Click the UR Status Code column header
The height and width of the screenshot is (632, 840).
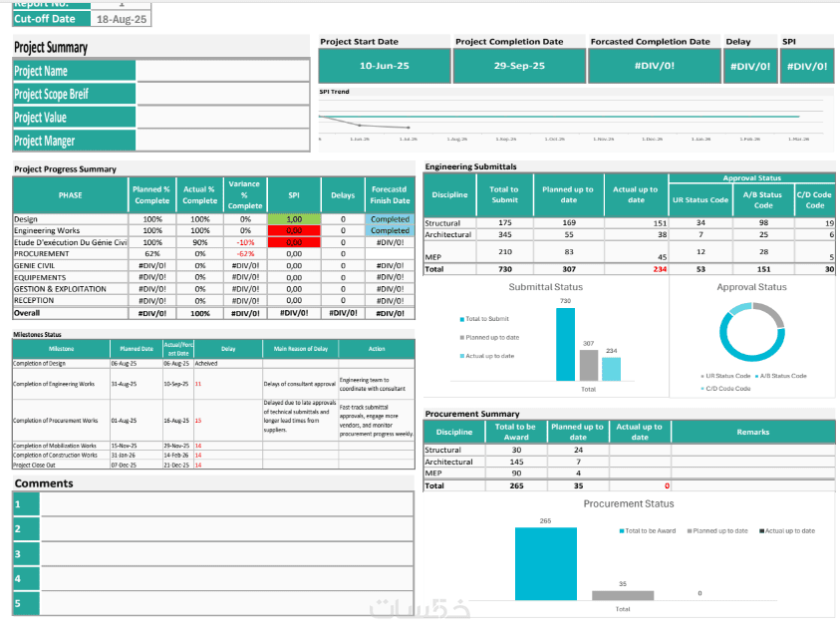coord(700,200)
